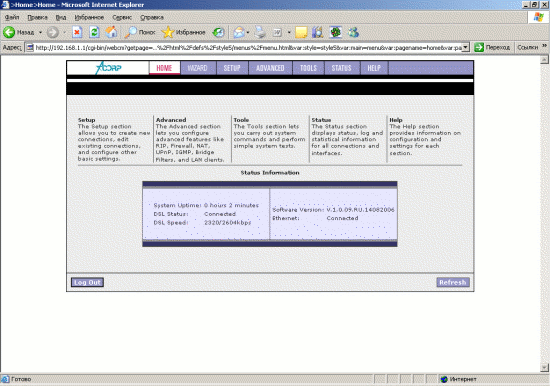The height and width of the screenshot is (386, 550).
Task: Click the Help section heading
Action: (396, 120)
